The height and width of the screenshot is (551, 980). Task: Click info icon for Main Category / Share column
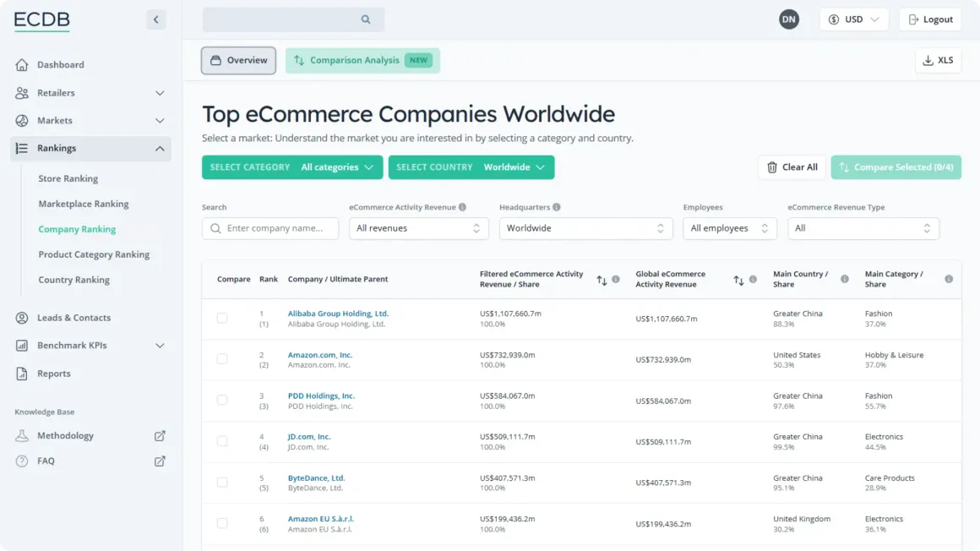pos(949,279)
